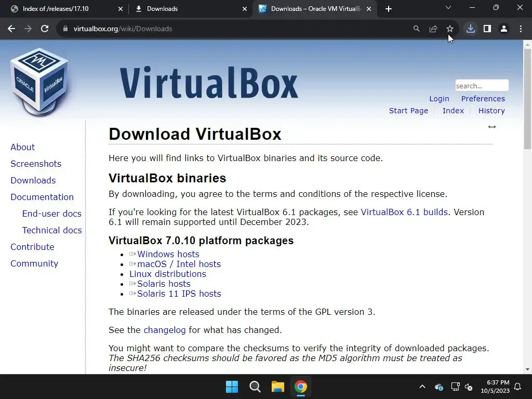Open the Windows Start menu
This screenshot has height=399, width=532.
[x=232, y=387]
